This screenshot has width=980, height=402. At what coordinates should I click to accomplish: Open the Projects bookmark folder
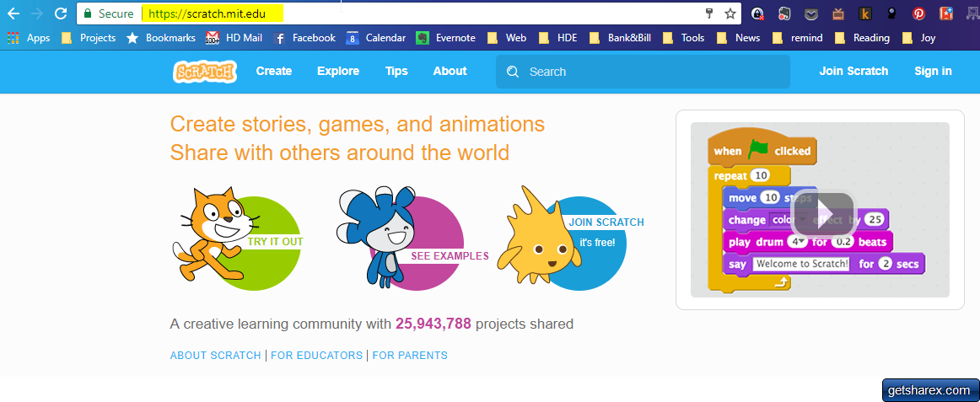(x=89, y=38)
